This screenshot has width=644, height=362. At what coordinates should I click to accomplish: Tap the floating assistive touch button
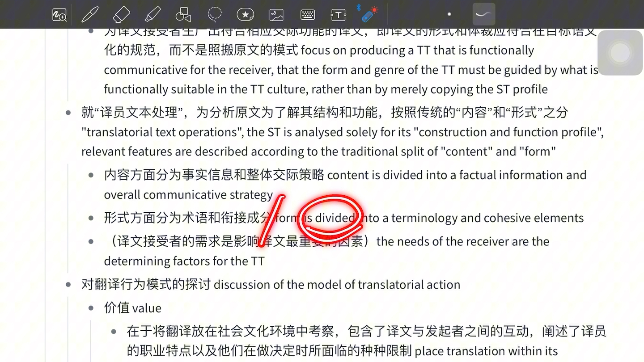[620, 53]
